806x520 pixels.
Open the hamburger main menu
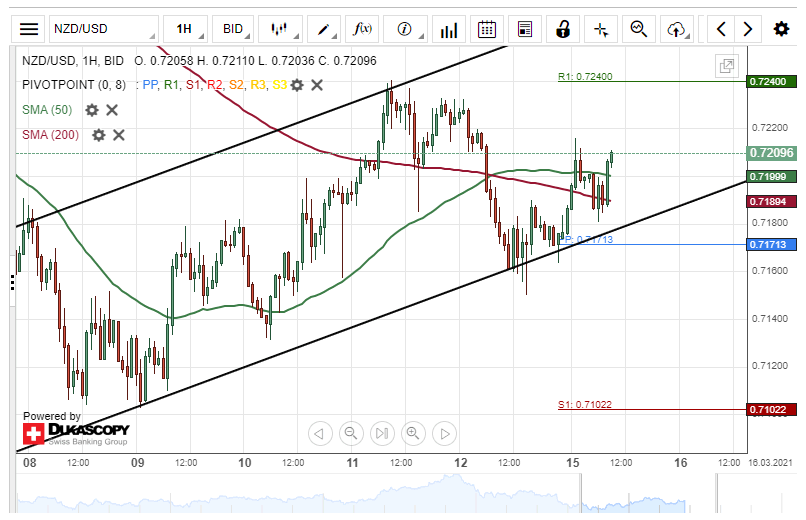click(x=31, y=29)
